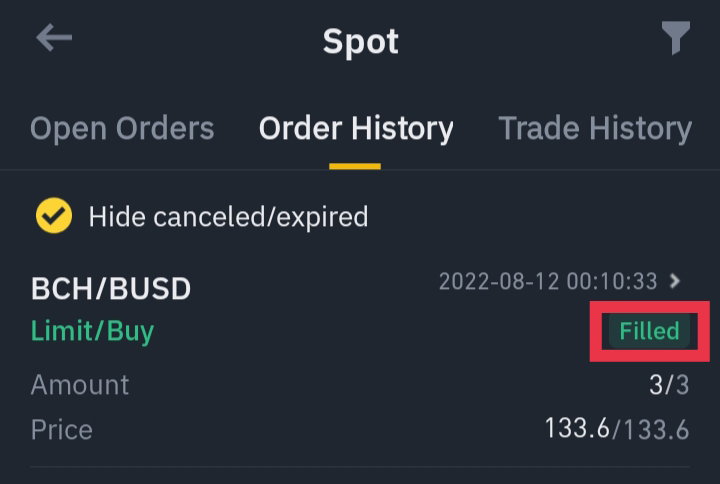Click the Spot page title
This screenshot has height=484, width=720.
[360, 42]
